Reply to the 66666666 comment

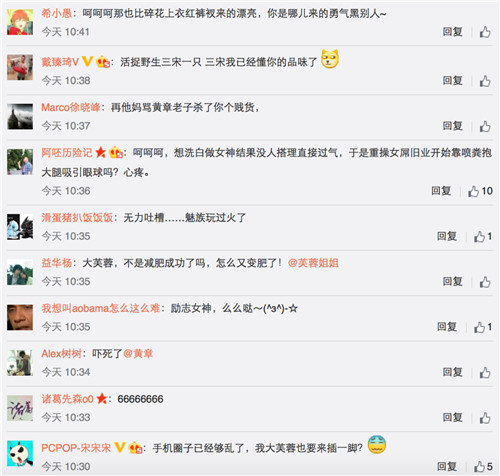pyautogui.click(x=452, y=418)
